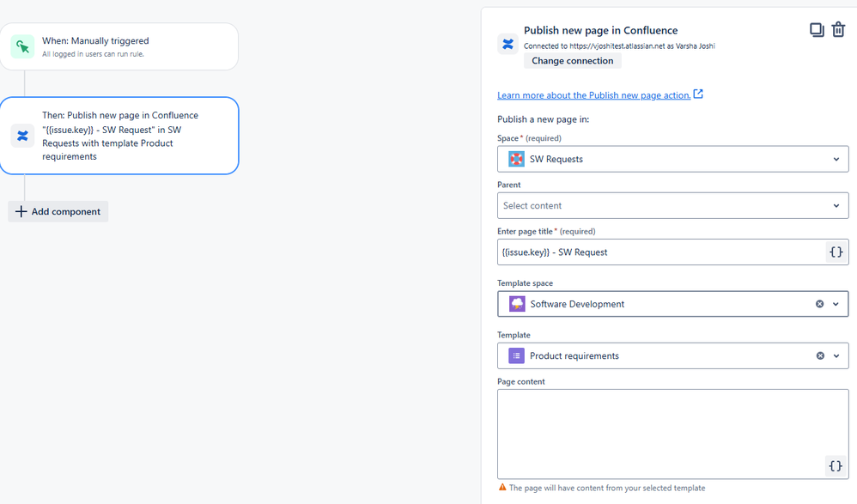Click the Add component button
The height and width of the screenshot is (504, 857).
[58, 211]
